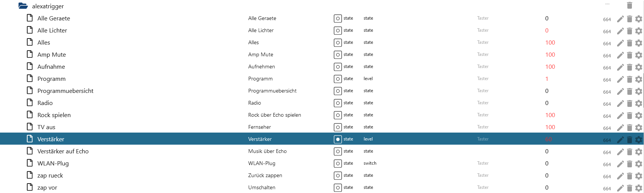The width and height of the screenshot is (644, 193).
Task: Select the Aufnahme tree entry
Action: click(51, 67)
